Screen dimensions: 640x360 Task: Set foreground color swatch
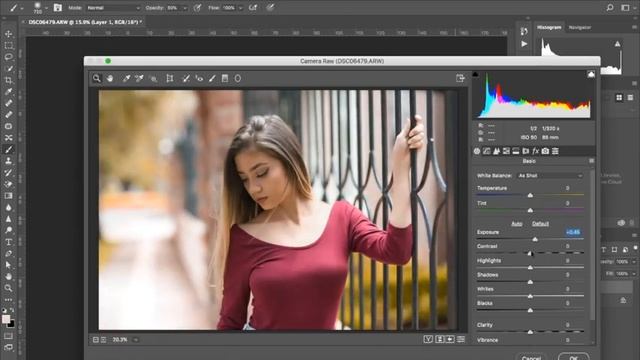[x=6, y=319]
